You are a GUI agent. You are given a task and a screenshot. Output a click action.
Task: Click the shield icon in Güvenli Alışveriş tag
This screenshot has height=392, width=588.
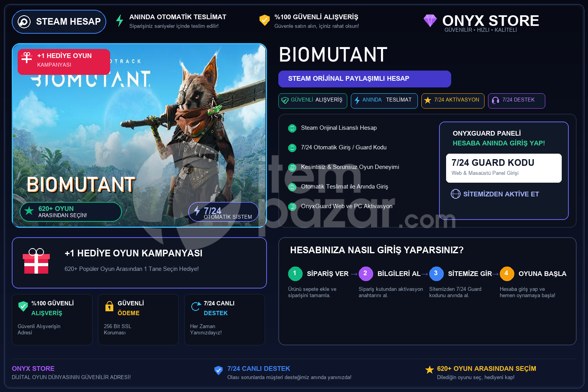(285, 100)
